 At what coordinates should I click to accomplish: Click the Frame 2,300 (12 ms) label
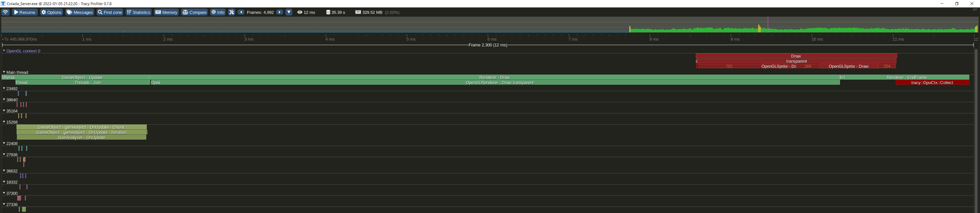(x=487, y=45)
